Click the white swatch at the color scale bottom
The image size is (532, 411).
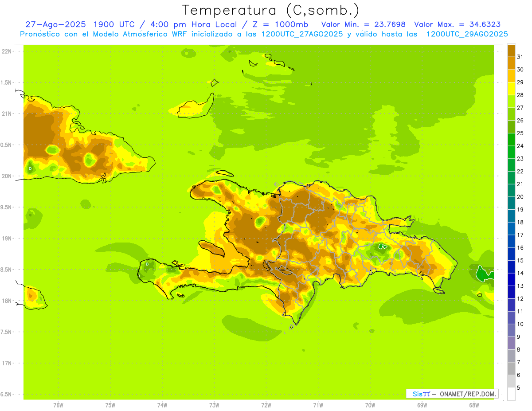(511, 394)
